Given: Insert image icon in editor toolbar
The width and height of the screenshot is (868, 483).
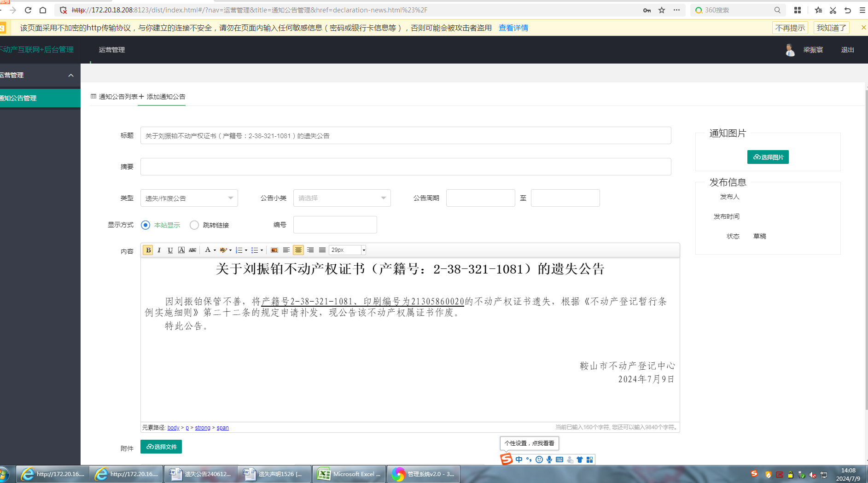Looking at the screenshot, I should coord(274,250).
